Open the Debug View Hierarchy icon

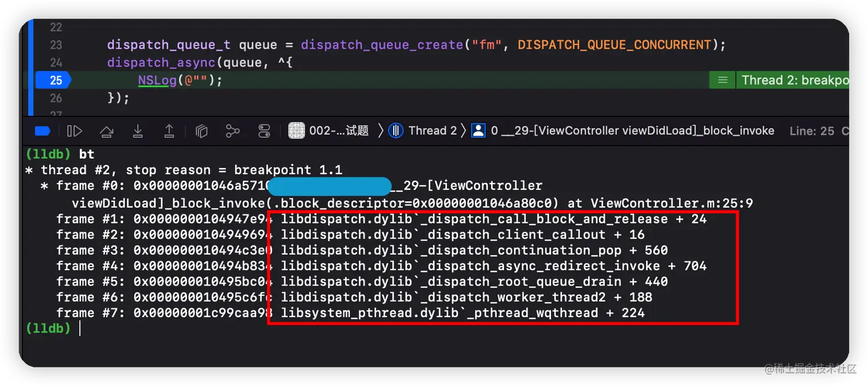pyautogui.click(x=201, y=131)
